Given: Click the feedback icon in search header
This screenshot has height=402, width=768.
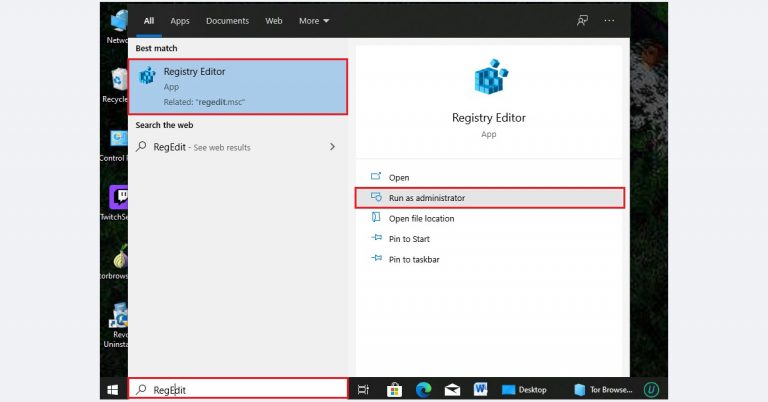Looking at the screenshot, I should click(x=582, y=20).
